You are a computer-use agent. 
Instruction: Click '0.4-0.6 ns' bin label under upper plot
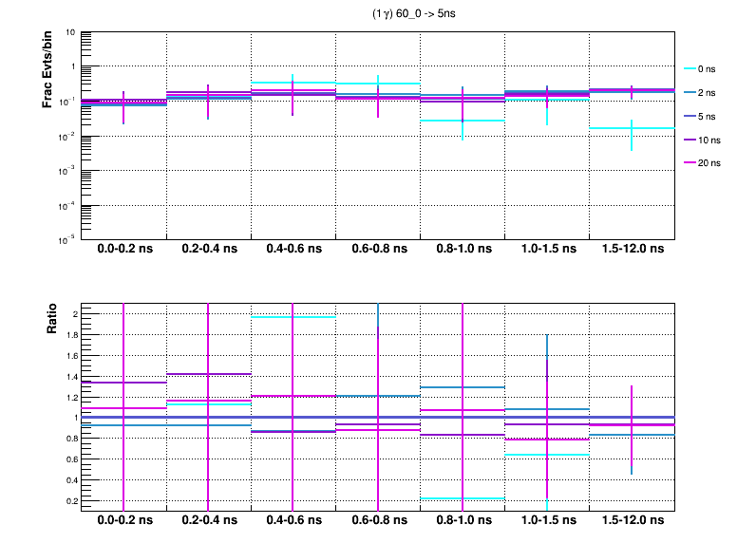[x=293, y=250]
